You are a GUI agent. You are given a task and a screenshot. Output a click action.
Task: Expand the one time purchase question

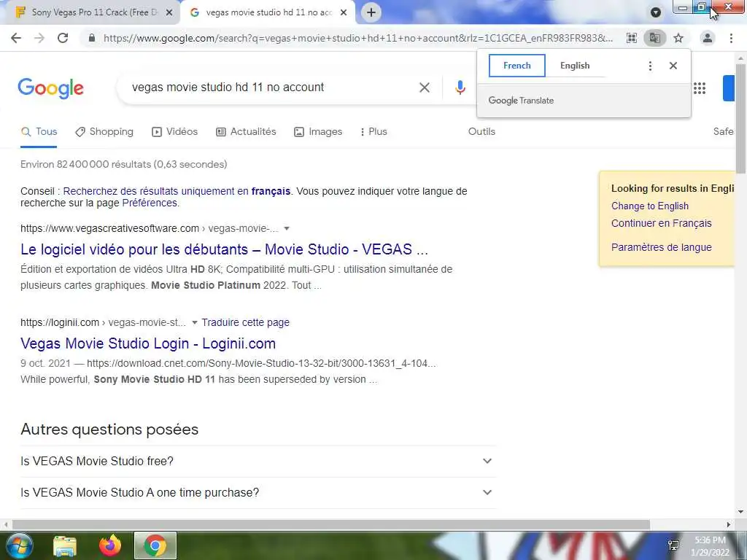pos(258,493)
